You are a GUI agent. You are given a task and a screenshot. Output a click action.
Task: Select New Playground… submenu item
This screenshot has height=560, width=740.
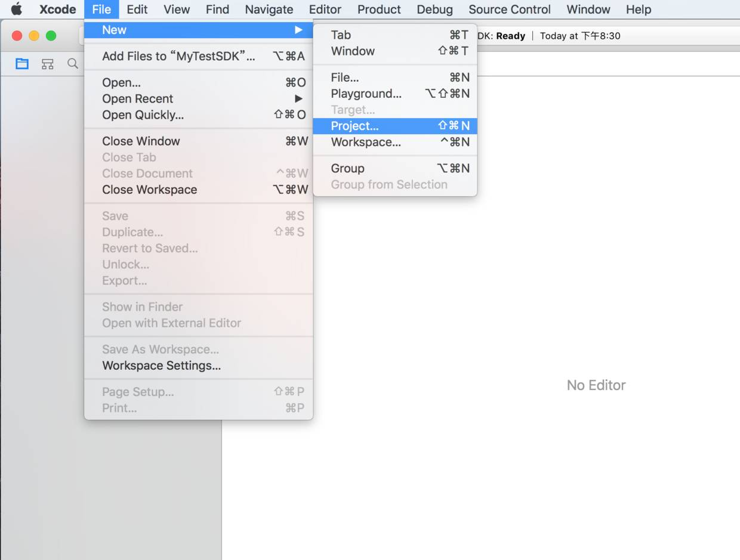pos(395,93)
